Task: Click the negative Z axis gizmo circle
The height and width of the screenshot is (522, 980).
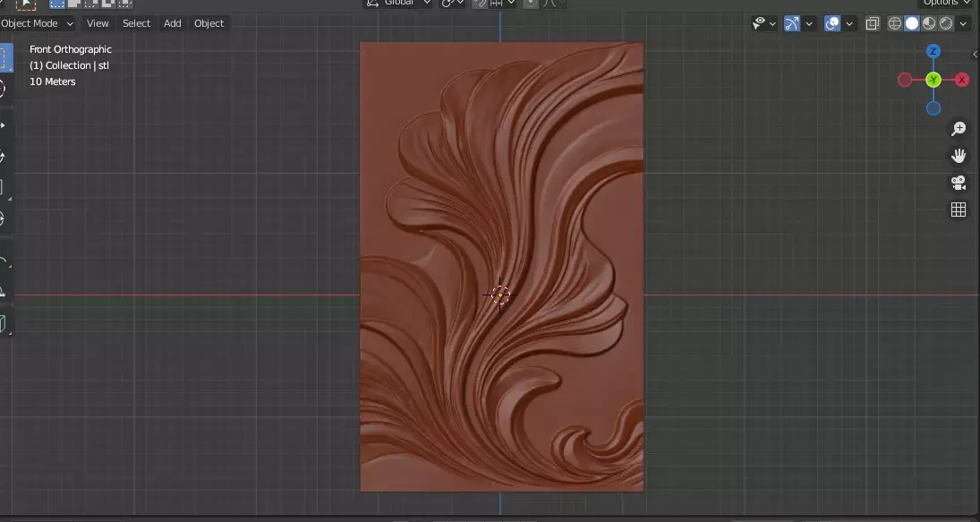Action: (933, 108)
